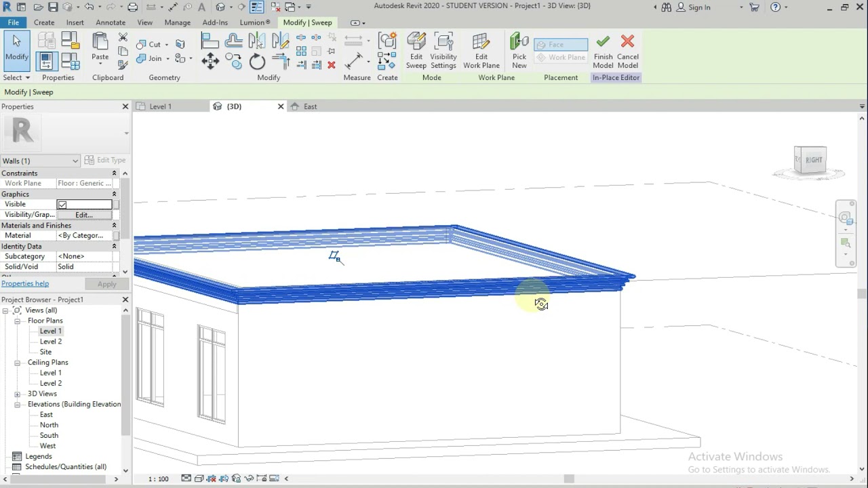Toggle temporary hide/isolate glasses icon
The width and height of the screenshot is (868, 488).
[249, 479]
